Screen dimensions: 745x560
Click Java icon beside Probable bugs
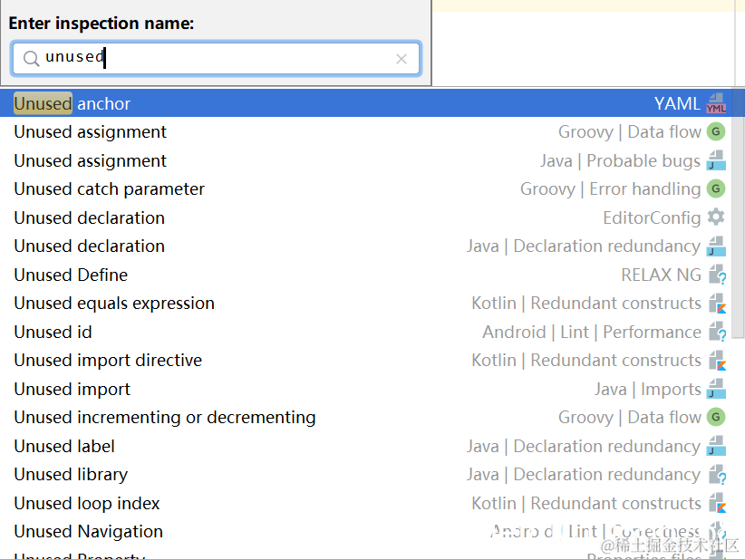pos(716,161)
